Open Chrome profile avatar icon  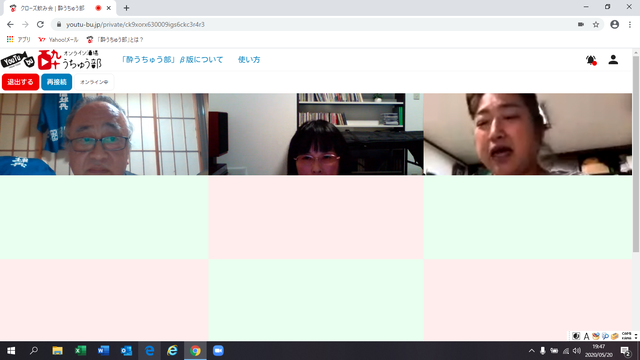click(614, 24)
